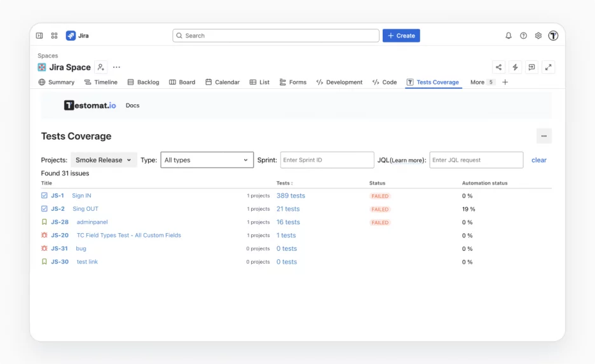Click the clear filters link
This screenshot has height=364, width=595.
click(x=539, y=160)
